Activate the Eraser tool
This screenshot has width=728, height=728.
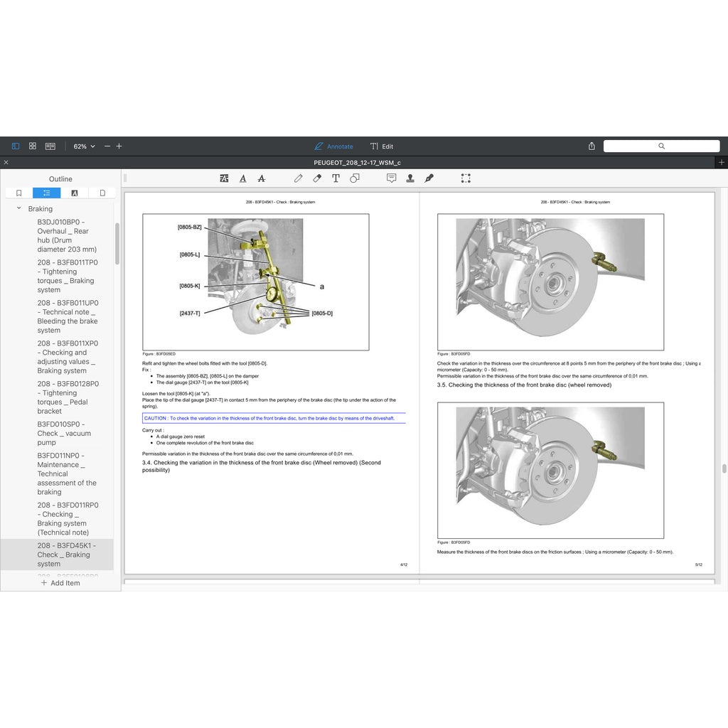tap(317, 178)
